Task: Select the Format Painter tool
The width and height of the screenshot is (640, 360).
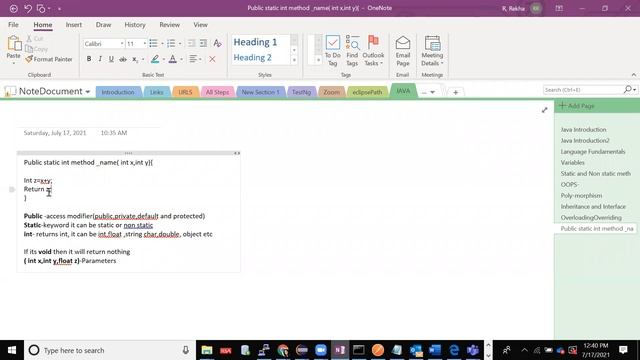Action: (49, 59)
